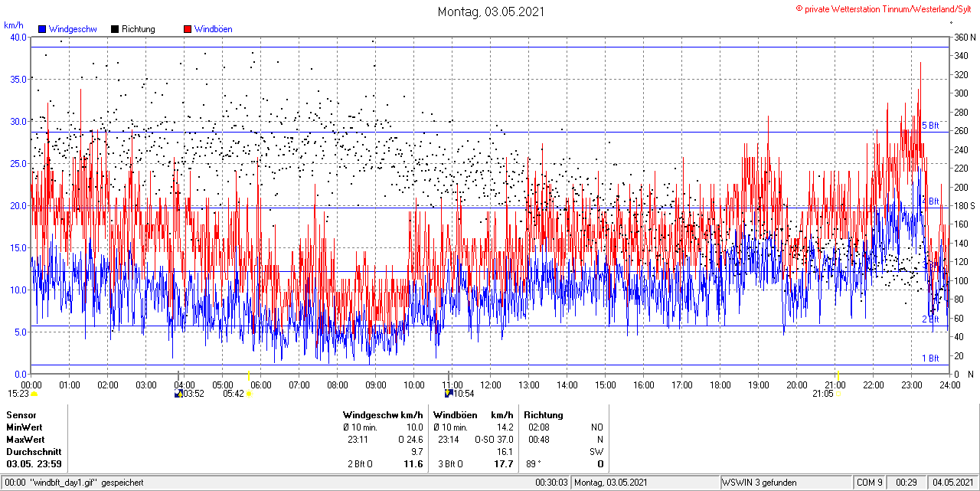This screenshot has height=491, width=980.
Task: Click the 18:00 time axis label
Action: pos(720,385)
